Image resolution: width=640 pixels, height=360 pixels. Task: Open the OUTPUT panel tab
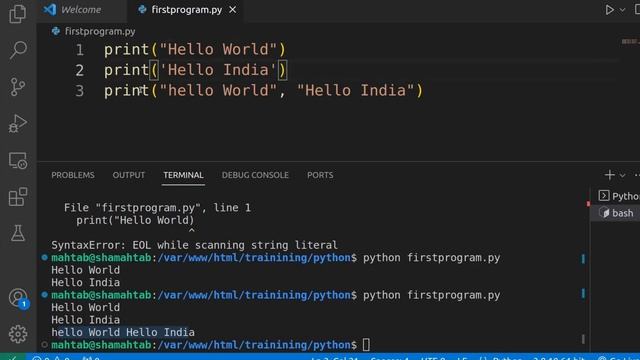tap(129, 175)
